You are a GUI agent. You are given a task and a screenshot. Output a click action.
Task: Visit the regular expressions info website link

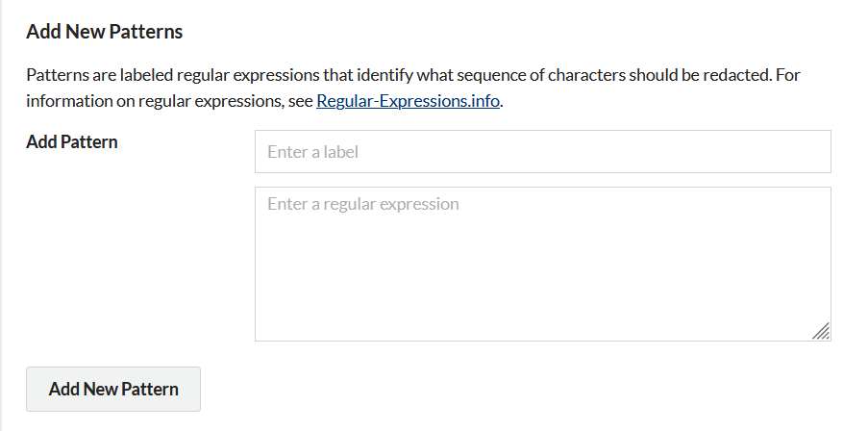[408, 101]
